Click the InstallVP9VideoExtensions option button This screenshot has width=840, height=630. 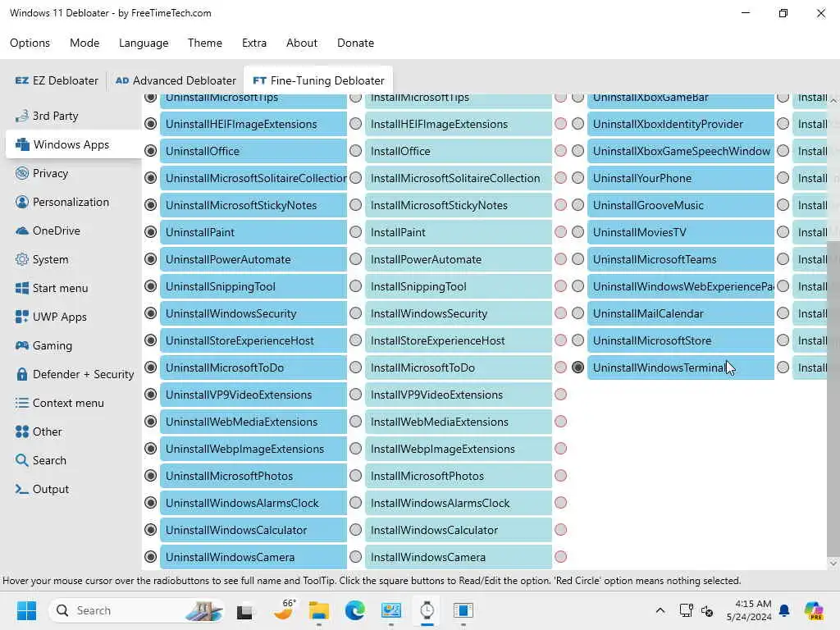coord(459,395)
